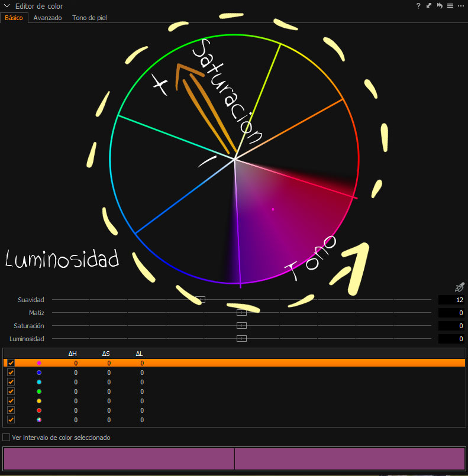Click the help question mark icon

(x=418, y=6)
